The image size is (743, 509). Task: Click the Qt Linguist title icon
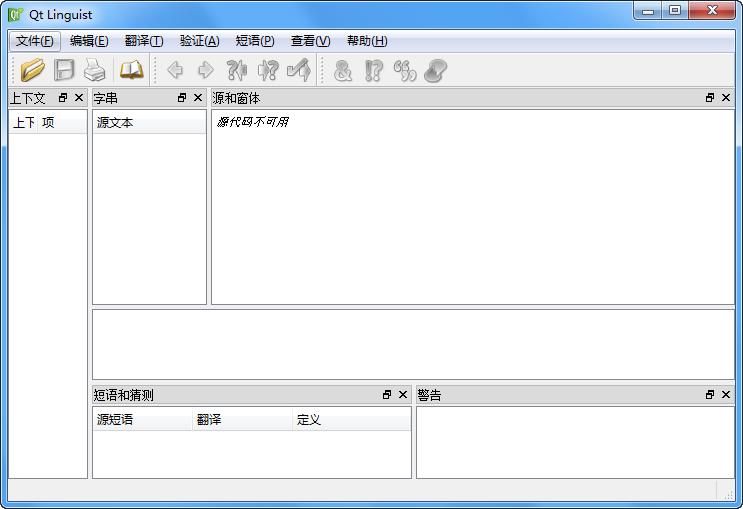(16, 14)
